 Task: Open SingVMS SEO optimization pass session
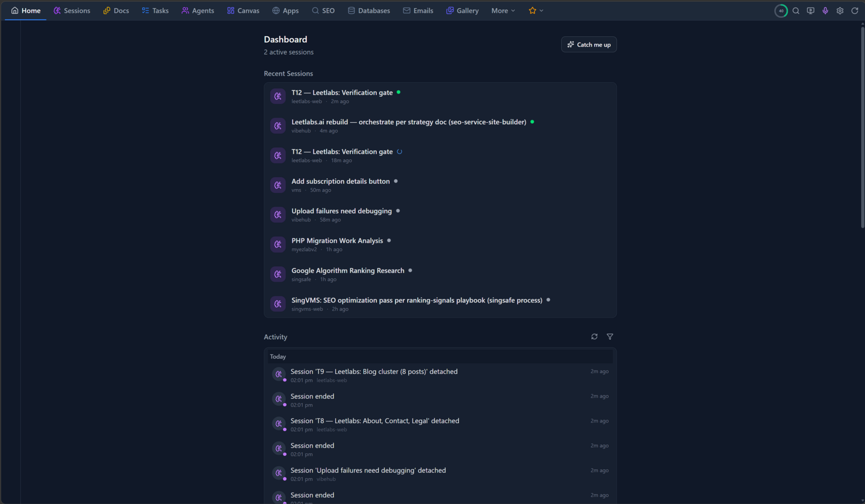click(440, 304)
